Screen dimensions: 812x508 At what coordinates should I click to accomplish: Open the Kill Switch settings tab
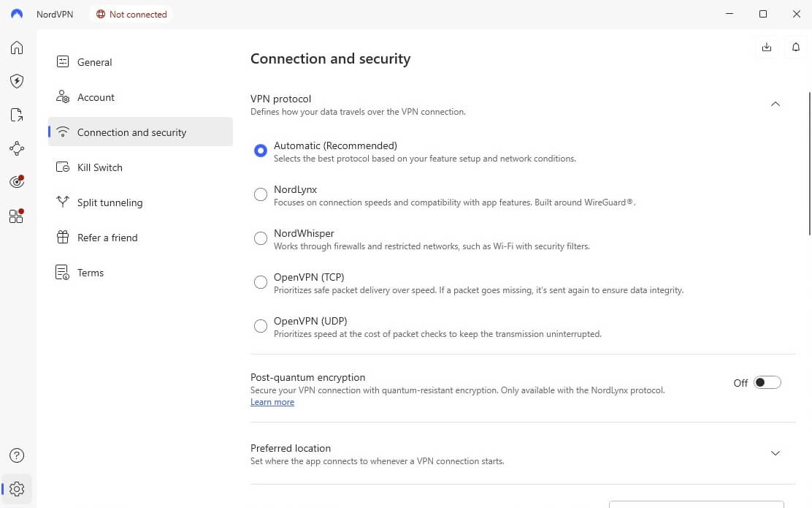point(140,167)
